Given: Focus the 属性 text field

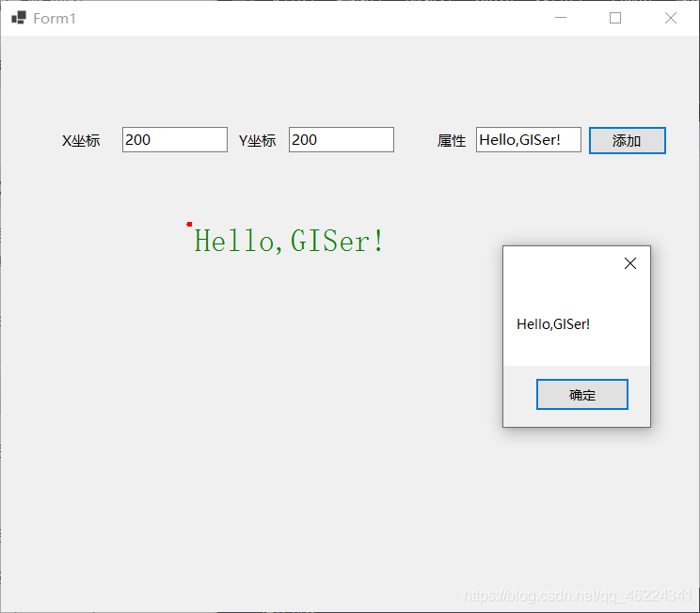Looking at the screenshot, I should 529,140.
